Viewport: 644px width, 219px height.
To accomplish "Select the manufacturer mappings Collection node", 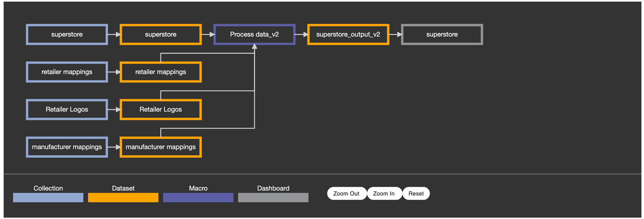I will (x=67, y=147).
